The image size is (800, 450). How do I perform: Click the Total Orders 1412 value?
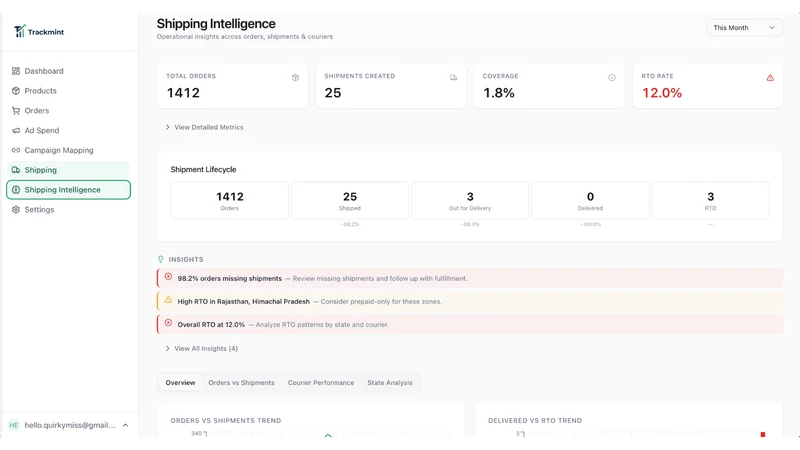tap(183, 93)
